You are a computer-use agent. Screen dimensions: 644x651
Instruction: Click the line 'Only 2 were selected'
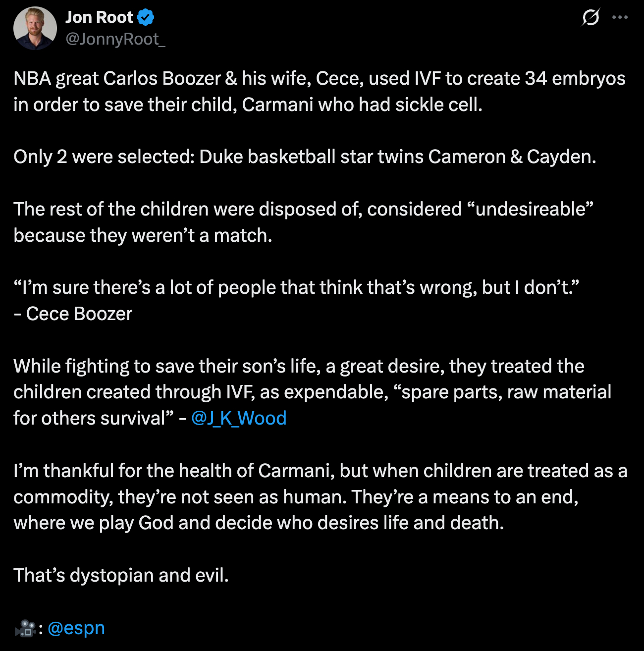coord(305,157)
